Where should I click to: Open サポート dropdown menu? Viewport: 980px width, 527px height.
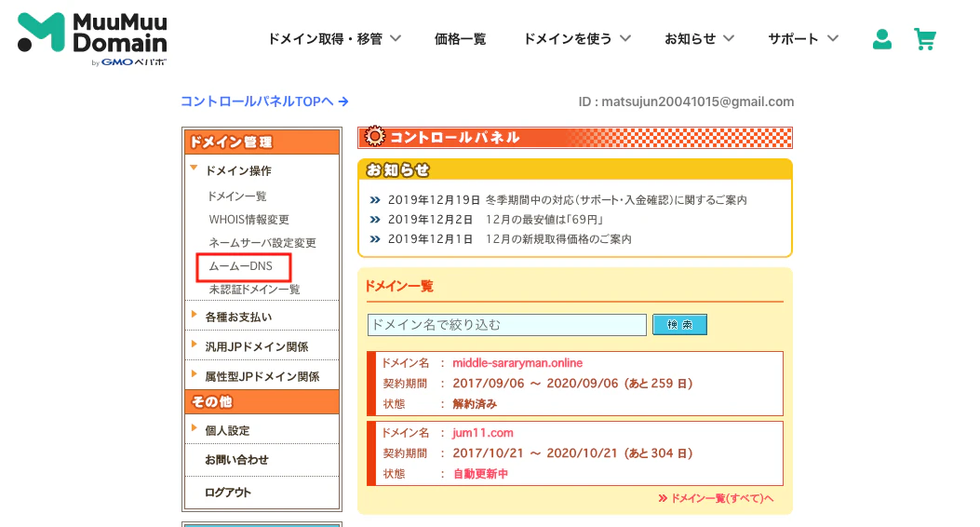point(803,39)
